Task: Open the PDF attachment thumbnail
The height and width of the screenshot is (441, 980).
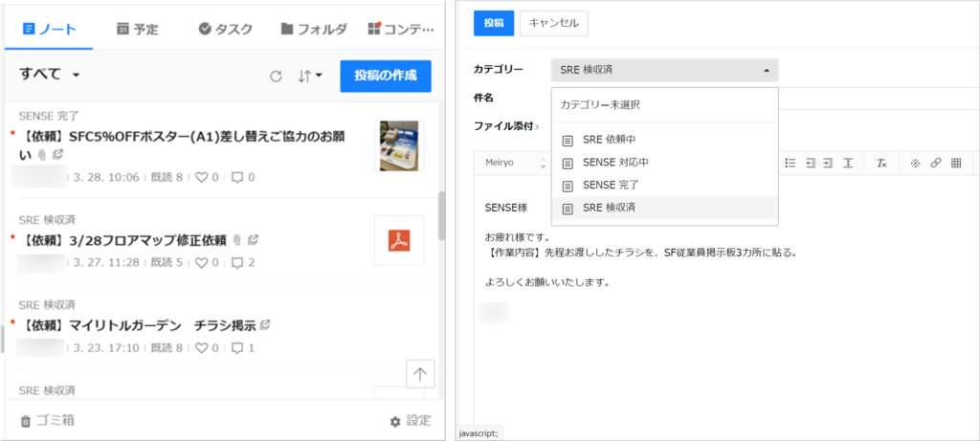Action: point(398,240)
